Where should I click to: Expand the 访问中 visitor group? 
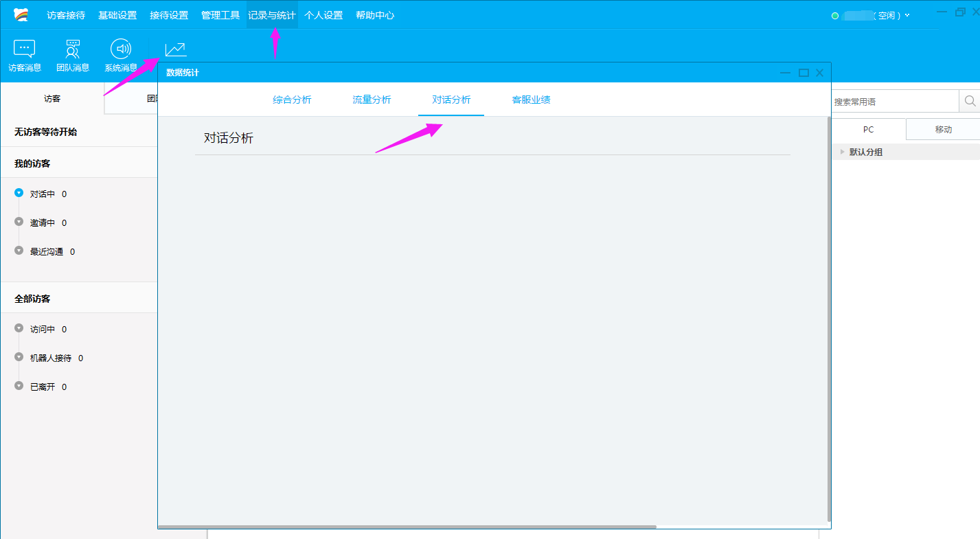click(19, 329)
